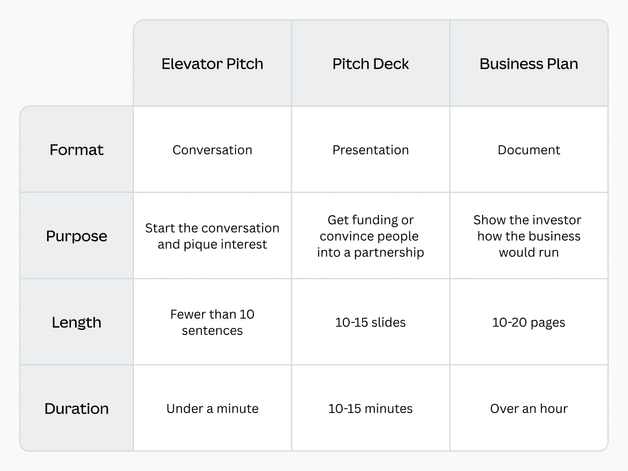This screenshot has width=628, height=471.
Task: Click the Pitch Deck column header
Action: tap(370, 64)
